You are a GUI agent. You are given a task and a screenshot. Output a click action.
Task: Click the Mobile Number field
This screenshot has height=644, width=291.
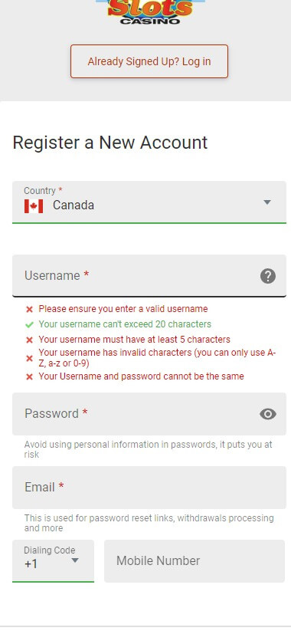195,561
